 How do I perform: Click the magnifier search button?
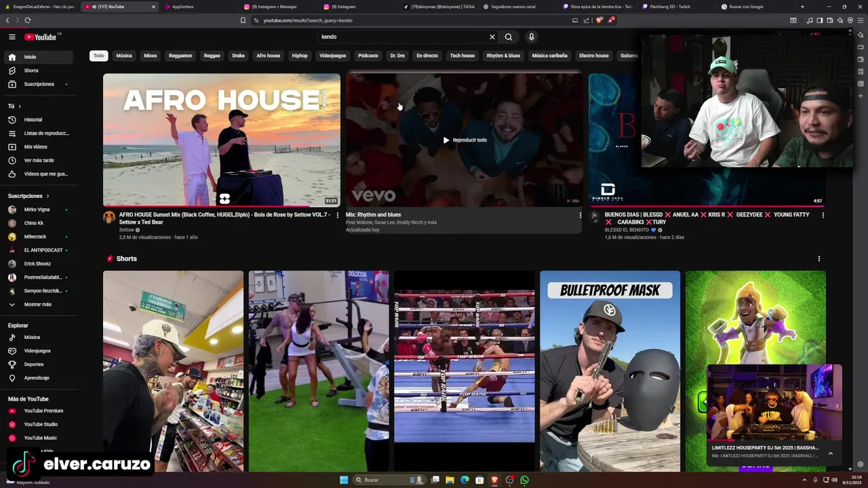[x=509, y=37]
